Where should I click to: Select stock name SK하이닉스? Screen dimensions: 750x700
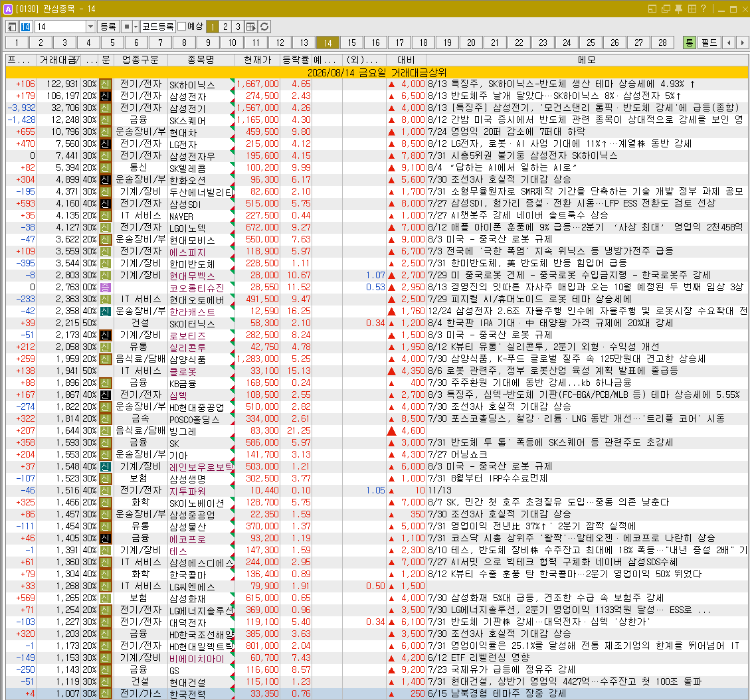pyautogui.click(x=192, y=84)
